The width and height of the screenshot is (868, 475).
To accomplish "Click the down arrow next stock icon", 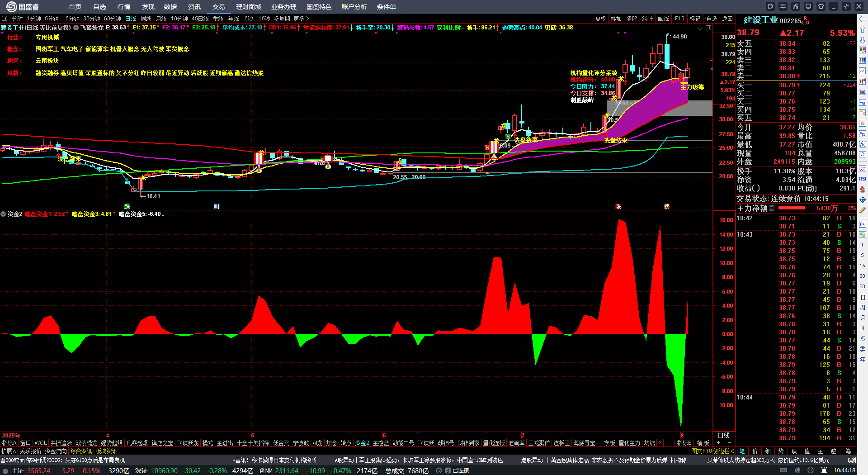I will point(863,40).
